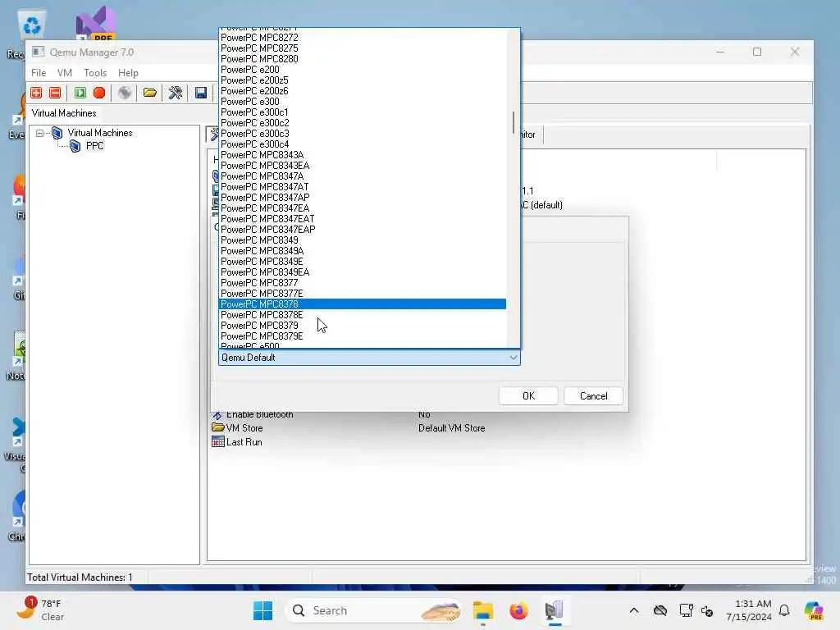
Task: Select PowerPC MPC8347EAP in the list
Action: 363,230
